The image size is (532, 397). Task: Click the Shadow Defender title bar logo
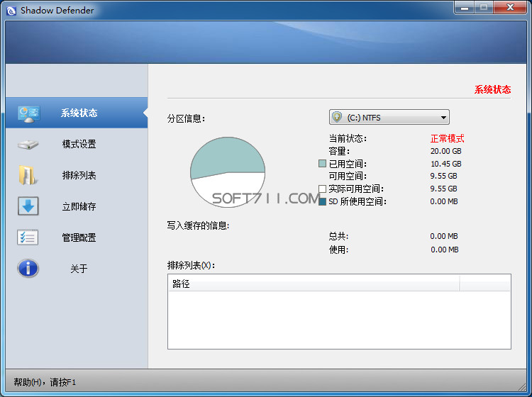(x=11, y=11)
